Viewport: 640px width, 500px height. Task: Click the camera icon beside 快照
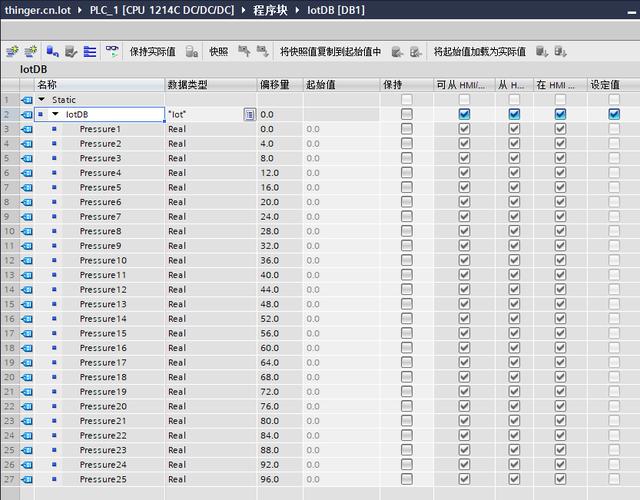pyautogui.click(x=240, y=51)
